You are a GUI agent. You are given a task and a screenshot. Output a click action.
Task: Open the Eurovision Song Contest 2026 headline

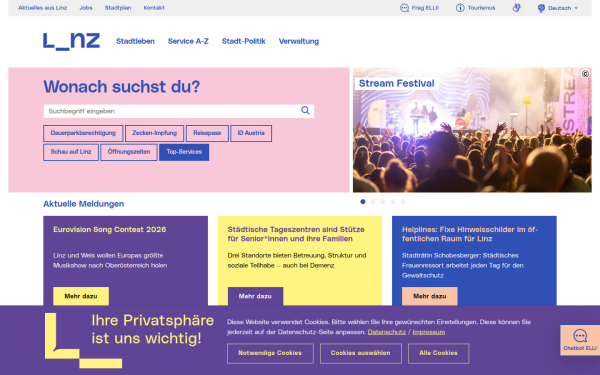coord(109,230)
